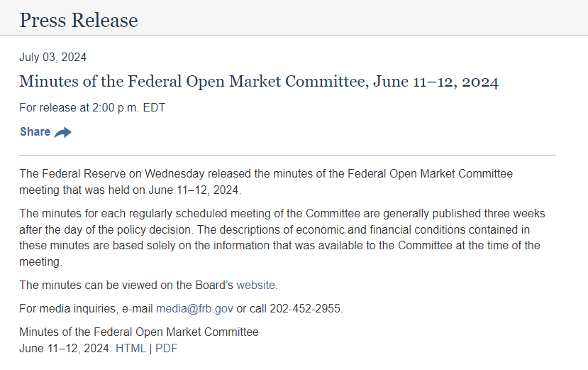The width and height of the screenshot is (588, 370).
Task: Click the Press Release page heading
Action: tap(79, 20)
